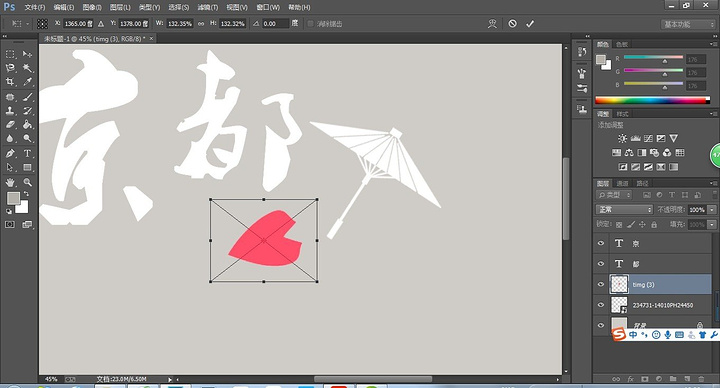Commit the transform with the checkmark

click(x=530, y=23)
